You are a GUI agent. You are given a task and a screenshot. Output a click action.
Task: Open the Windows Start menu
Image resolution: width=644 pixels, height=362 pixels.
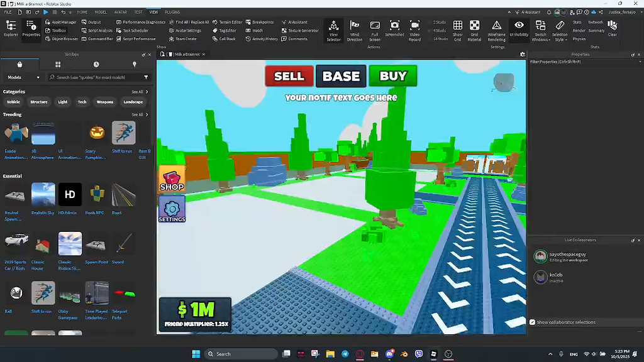pyautogui.click(x=196, y=354)
